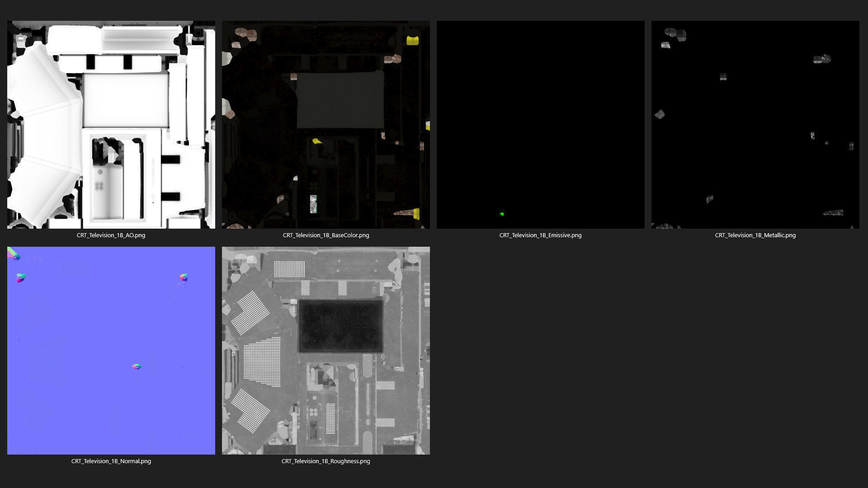
Task: Click the gray screen rectangle in BaseColor map
Action: tap(340, 100)
